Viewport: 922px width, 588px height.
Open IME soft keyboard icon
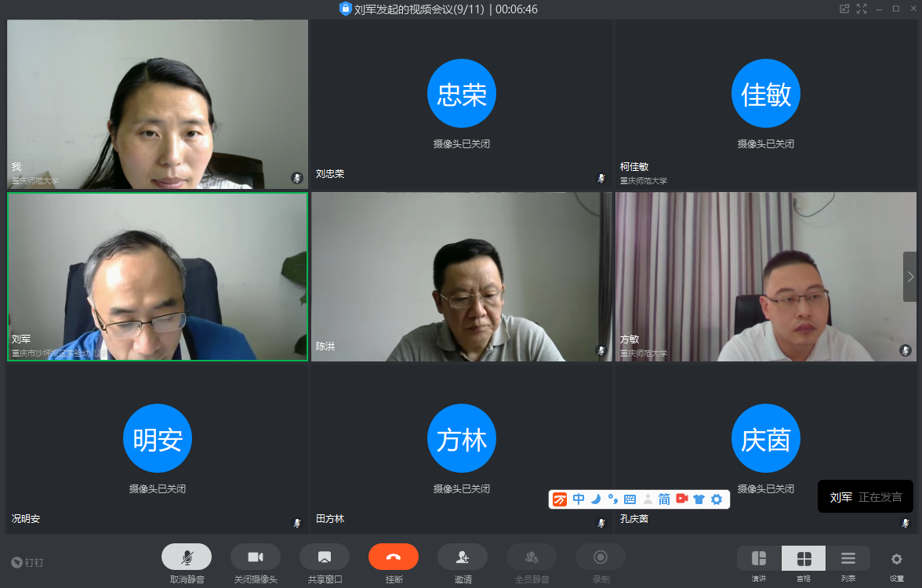630,499
